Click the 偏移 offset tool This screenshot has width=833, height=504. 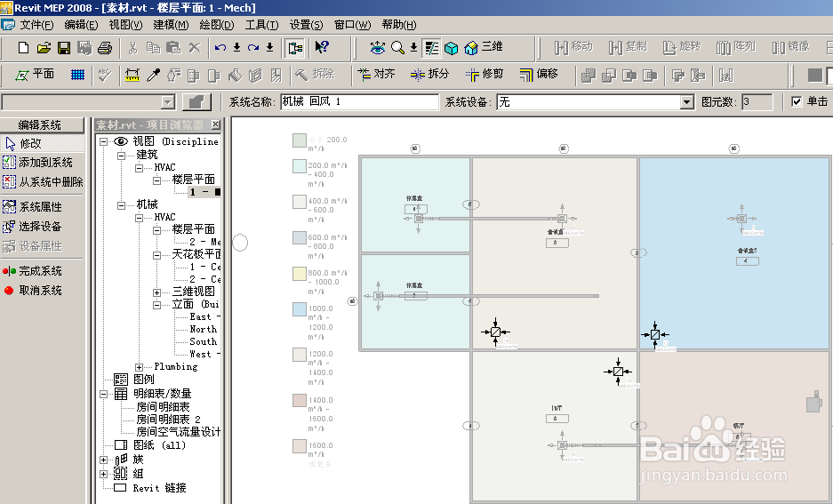(x=539, y=75)
